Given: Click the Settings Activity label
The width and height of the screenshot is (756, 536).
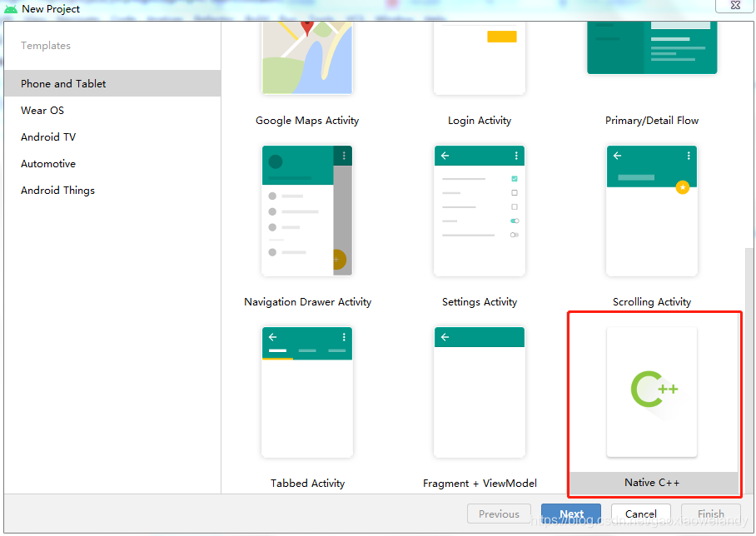Looking at the screenshot, I should (x=480, y=302).
